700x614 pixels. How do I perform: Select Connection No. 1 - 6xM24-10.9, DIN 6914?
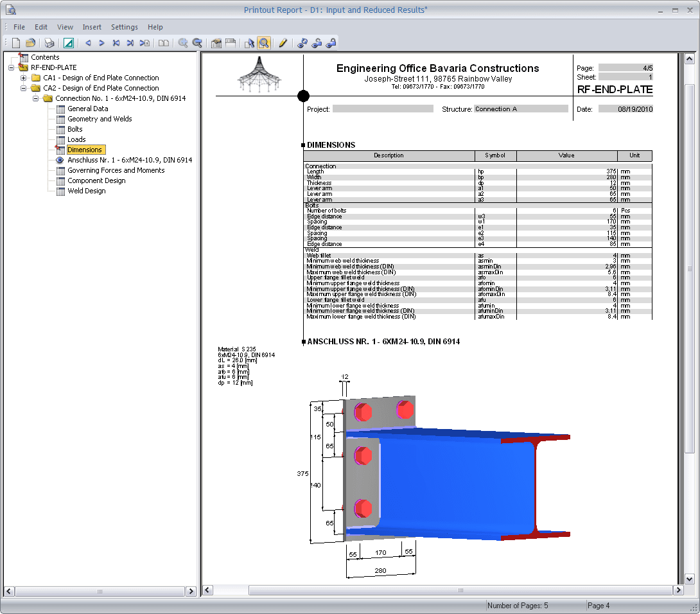(121, 98)
